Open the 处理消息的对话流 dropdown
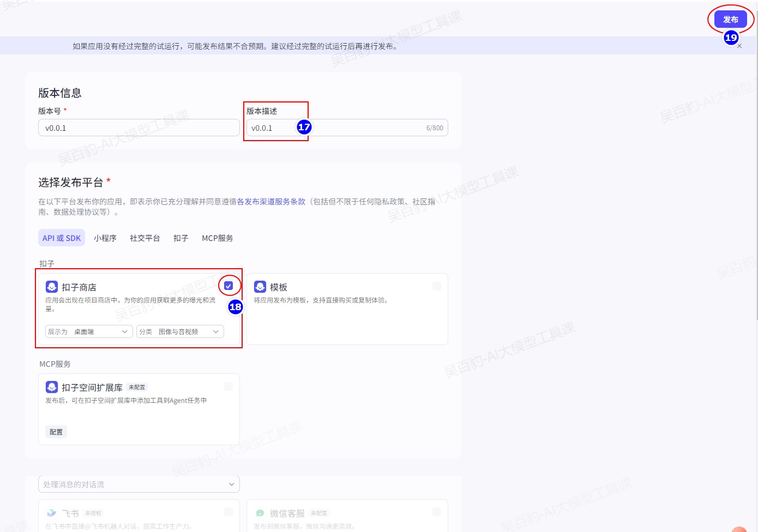 (x=139, y=484)
